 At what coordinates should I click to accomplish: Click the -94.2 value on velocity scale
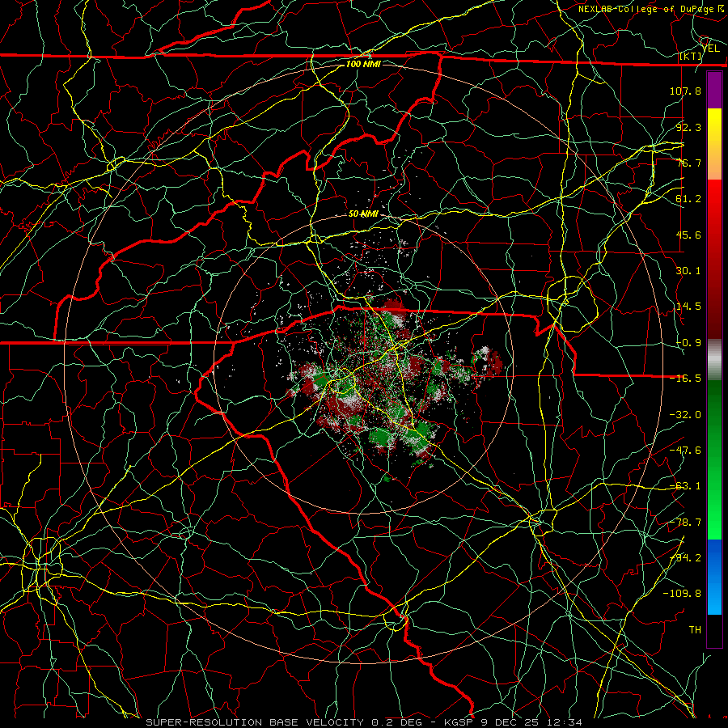coord(685,558)
